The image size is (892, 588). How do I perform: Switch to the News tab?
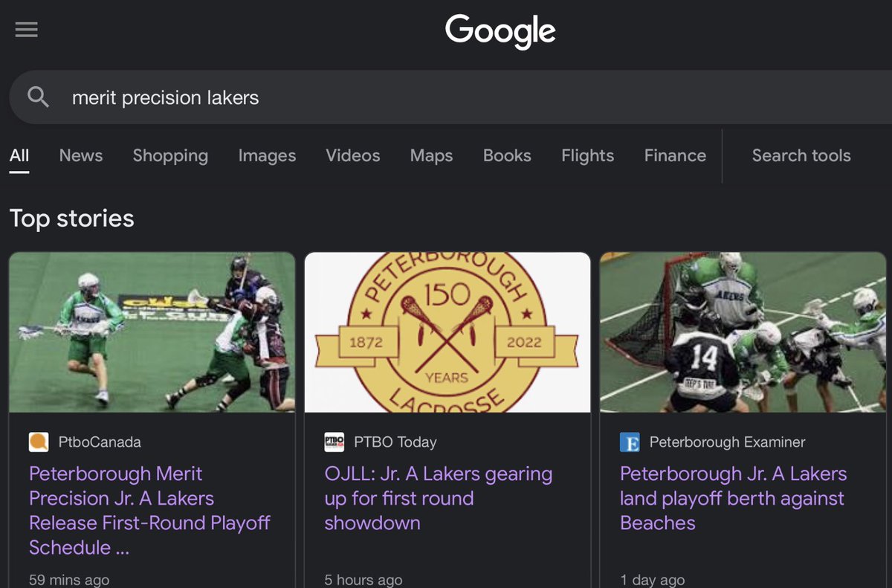click(81, 155)
